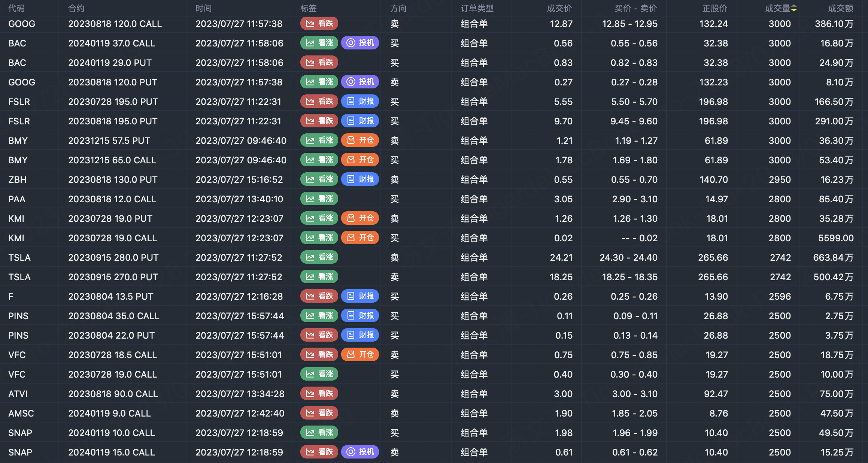Click the 看涨 tag on TSLA 270.0 PUT row

(x=319, y=277)
